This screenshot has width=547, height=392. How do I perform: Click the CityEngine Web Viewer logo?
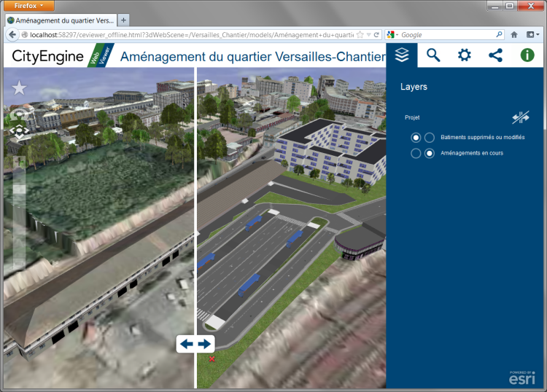(63, 56)
